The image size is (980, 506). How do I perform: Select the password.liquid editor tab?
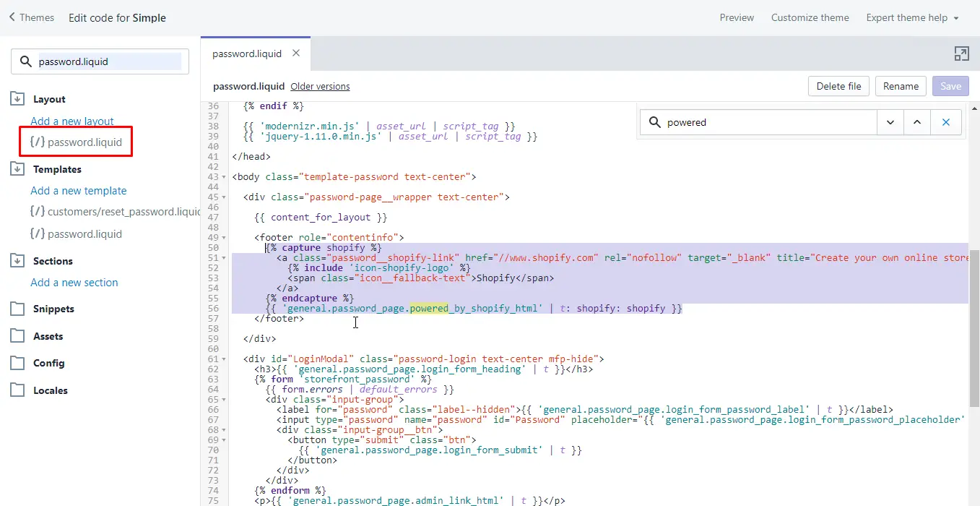[247, 53]
